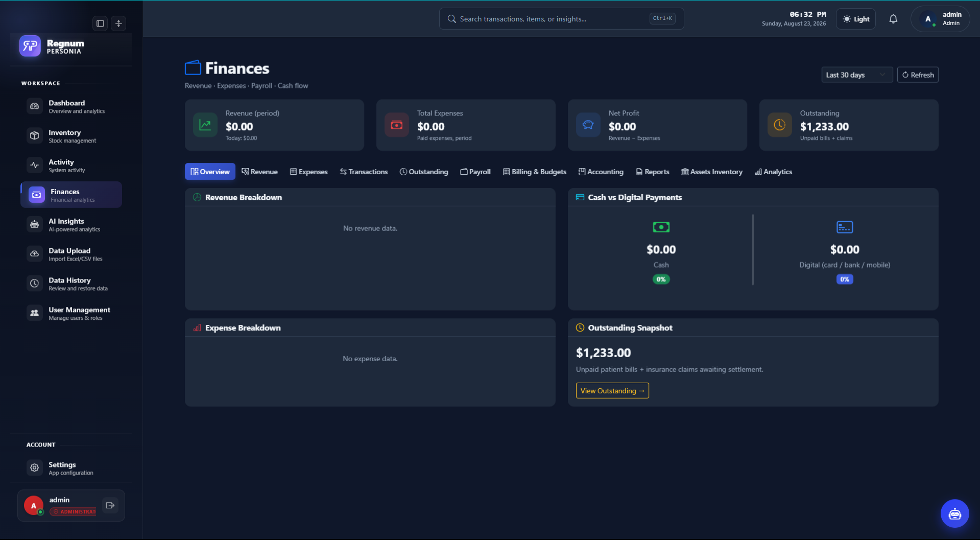This screenshot has height=540, width=980.
Task: Click the Cash vs Digital Payments title
Action: (x=635, y=197)
